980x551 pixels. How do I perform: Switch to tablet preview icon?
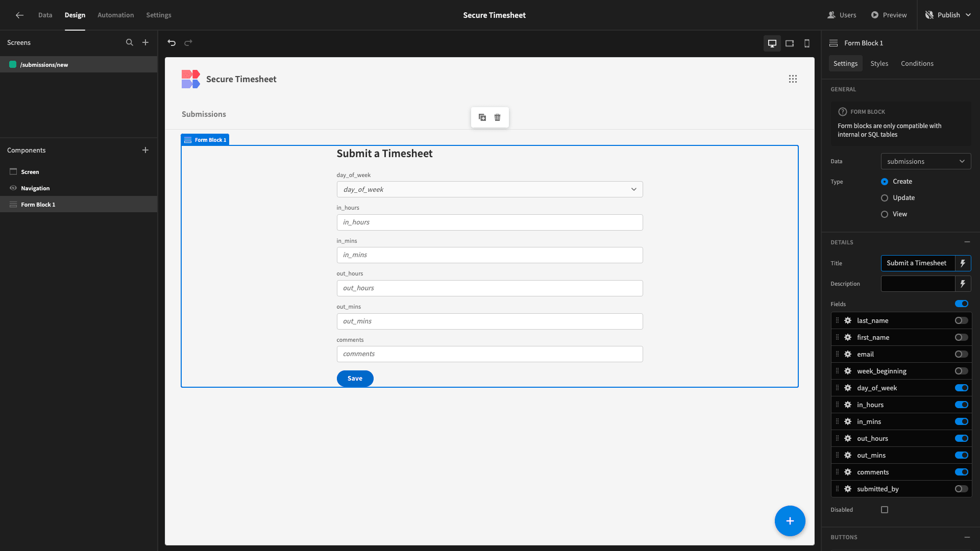point(790,43)
